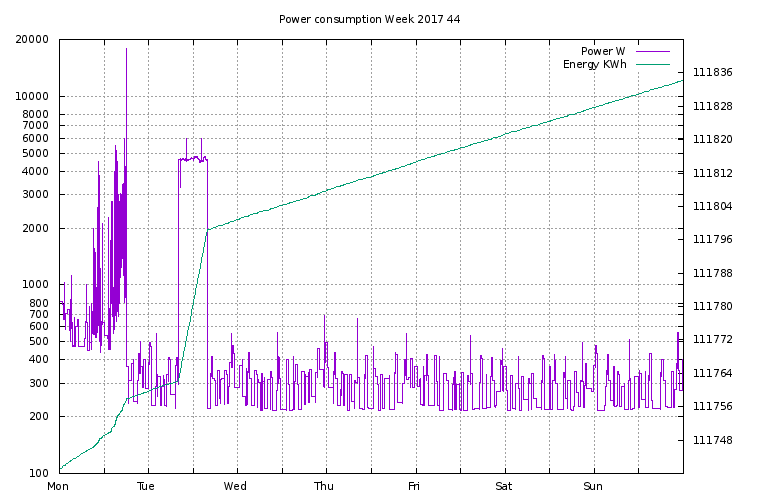Click the 5000 left axis label
The height and width of the screenshot is (500, 768).
point(36,153)
